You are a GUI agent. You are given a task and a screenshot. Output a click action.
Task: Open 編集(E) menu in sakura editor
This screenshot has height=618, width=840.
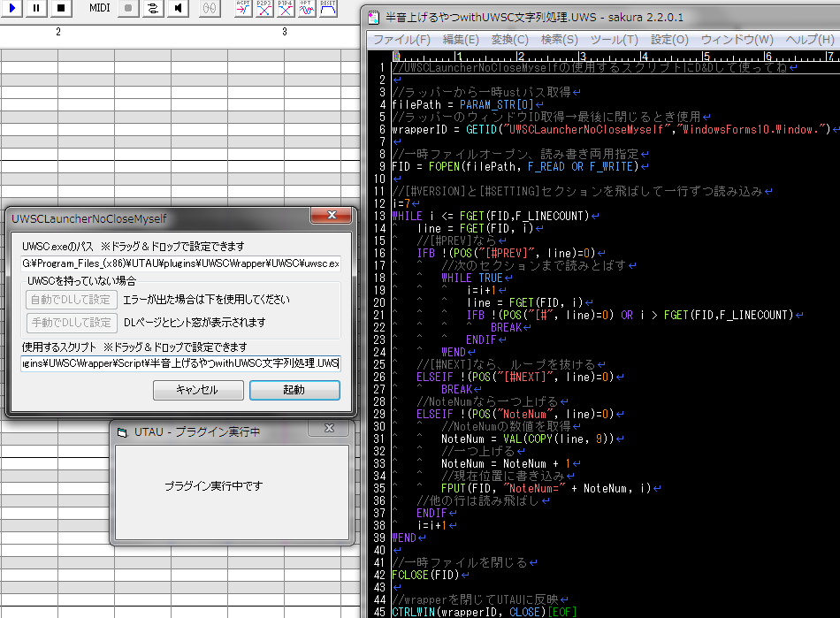click(x=461, y=40)
